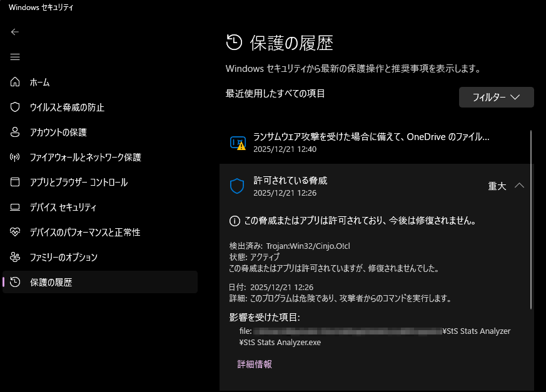Click the 2025/12/21 12:40 timestamp
This screenshot has width=546, height=392.
(285, 149)
